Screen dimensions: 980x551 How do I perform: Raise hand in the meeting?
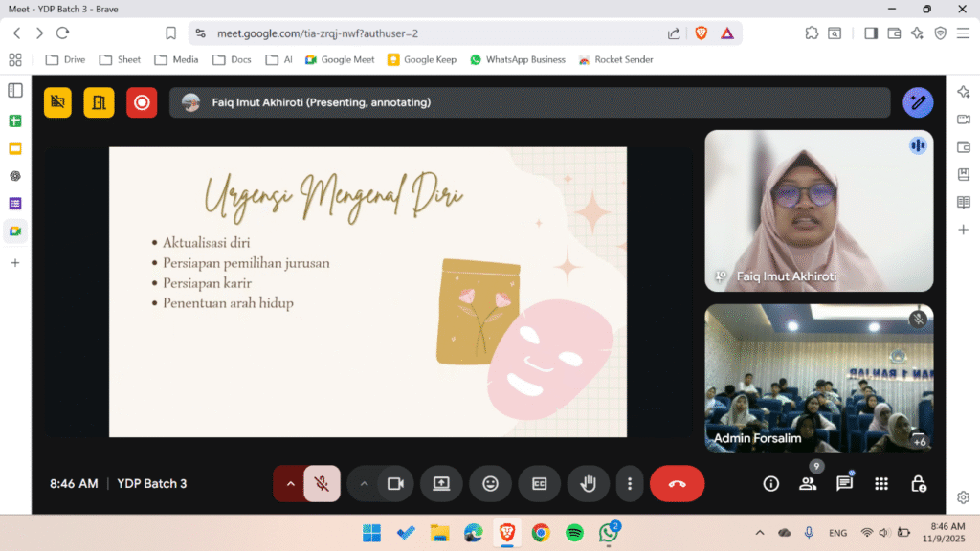[x=588, y=484]
